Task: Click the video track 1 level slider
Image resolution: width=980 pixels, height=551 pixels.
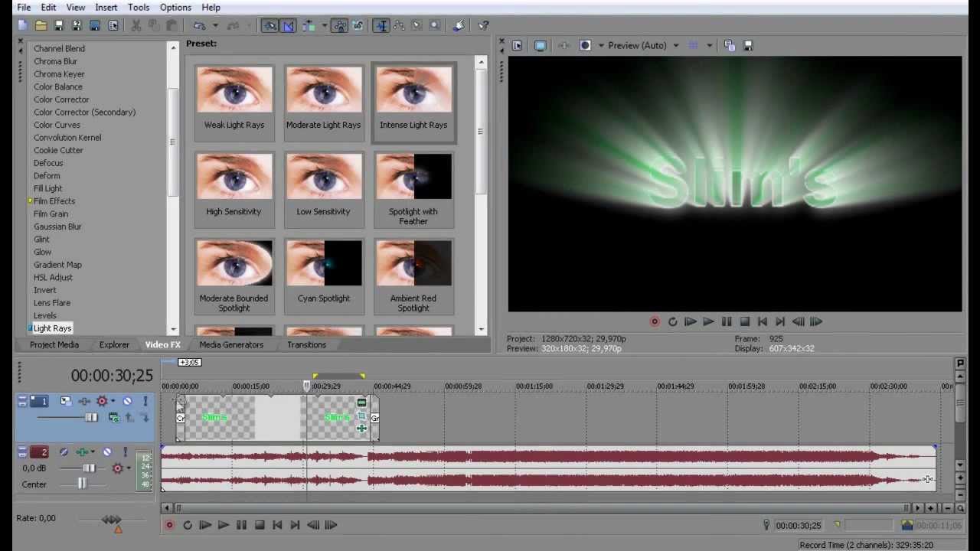Action: (91, 417)
